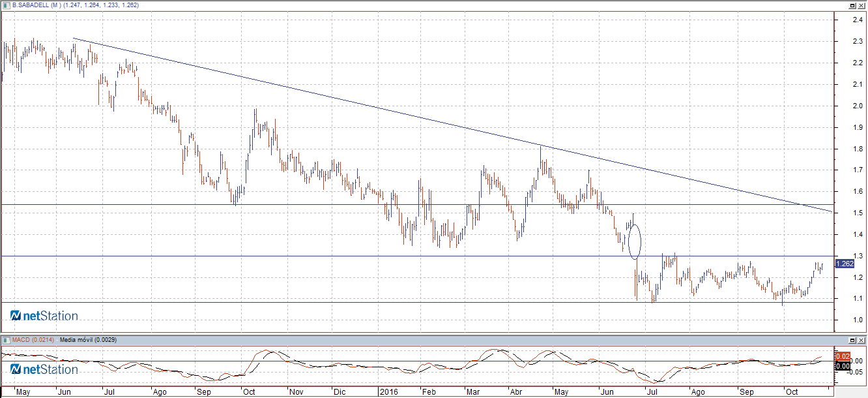Click the 1.5 price axis label
The height and width of the screenshot is (398, 868).
[858, 213]
